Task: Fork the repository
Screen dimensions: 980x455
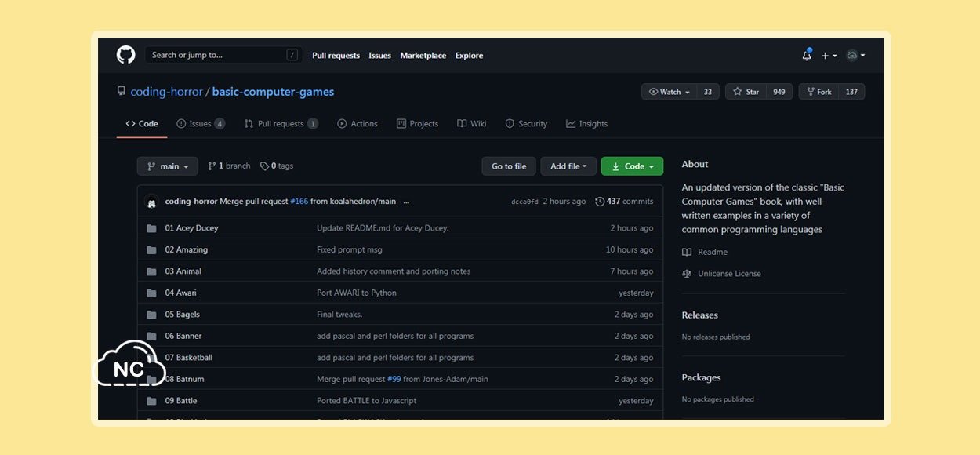Action: [818, 92]
